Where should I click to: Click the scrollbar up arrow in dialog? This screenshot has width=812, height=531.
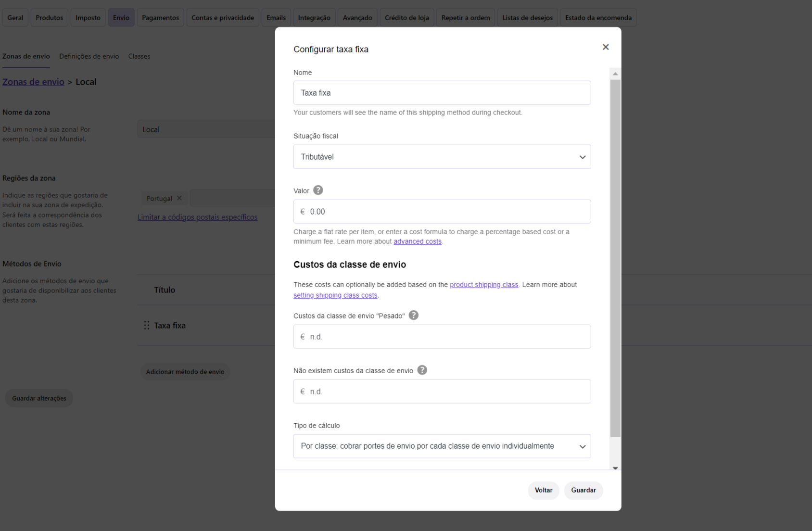[x=615, y=74]
